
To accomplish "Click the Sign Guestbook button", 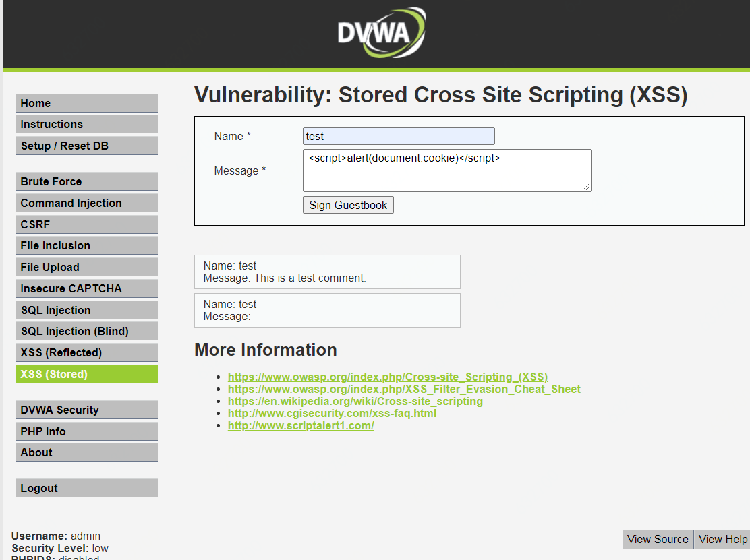I will coord(347,205).
